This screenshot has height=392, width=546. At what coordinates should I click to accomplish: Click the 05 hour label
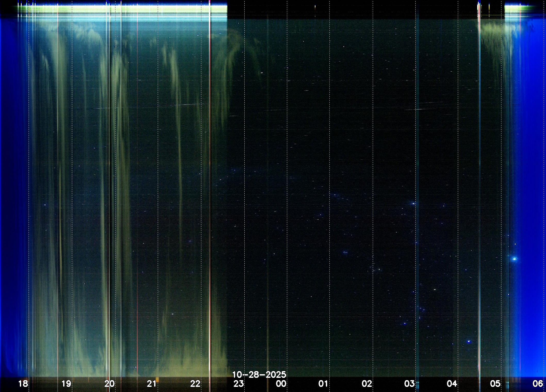point(495,383)
